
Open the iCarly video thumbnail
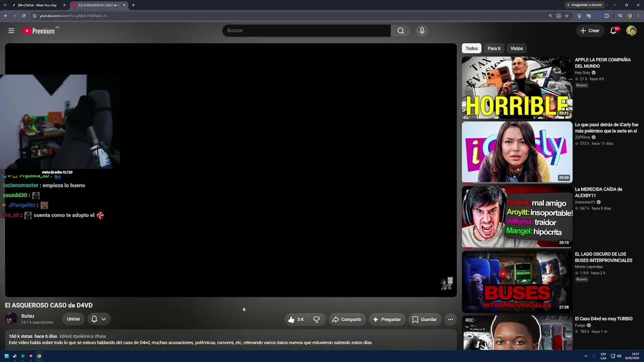pyautogui.click(x=517, y=152)
